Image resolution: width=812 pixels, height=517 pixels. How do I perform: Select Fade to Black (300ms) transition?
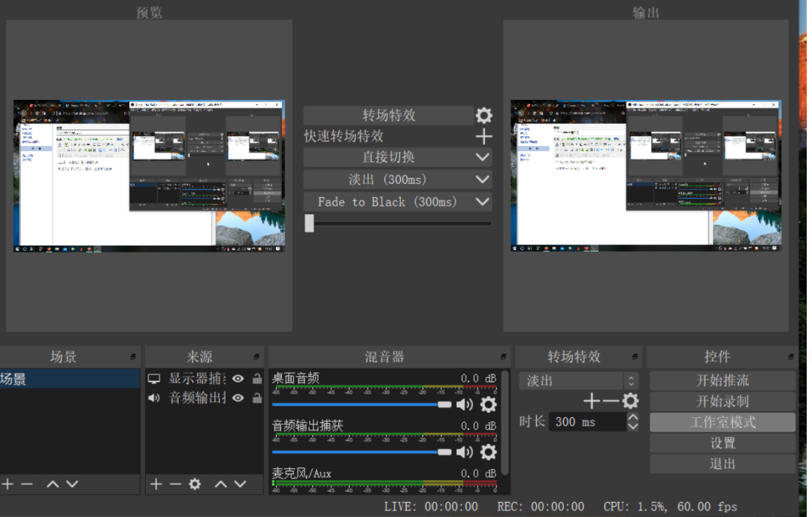(389, 202)
